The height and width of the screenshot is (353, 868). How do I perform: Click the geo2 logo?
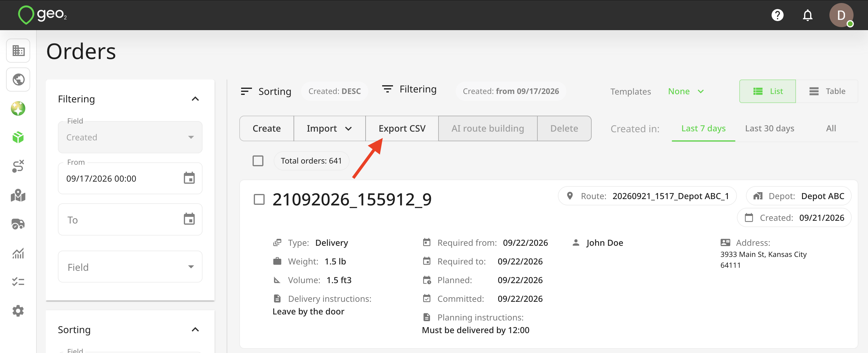pos(42,14)
